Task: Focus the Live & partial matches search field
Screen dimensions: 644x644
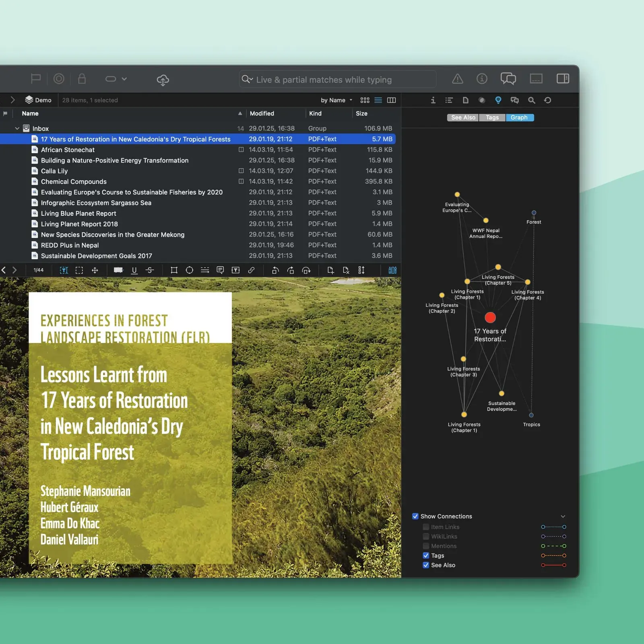Action: pos(337,79)
